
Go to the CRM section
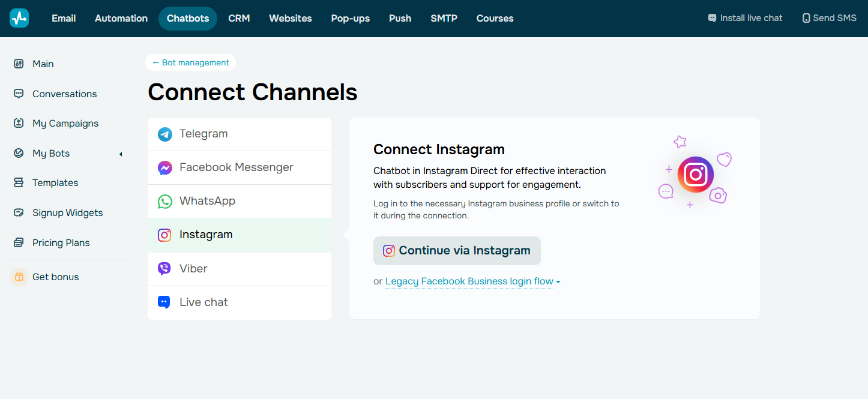tap(239, 19)
